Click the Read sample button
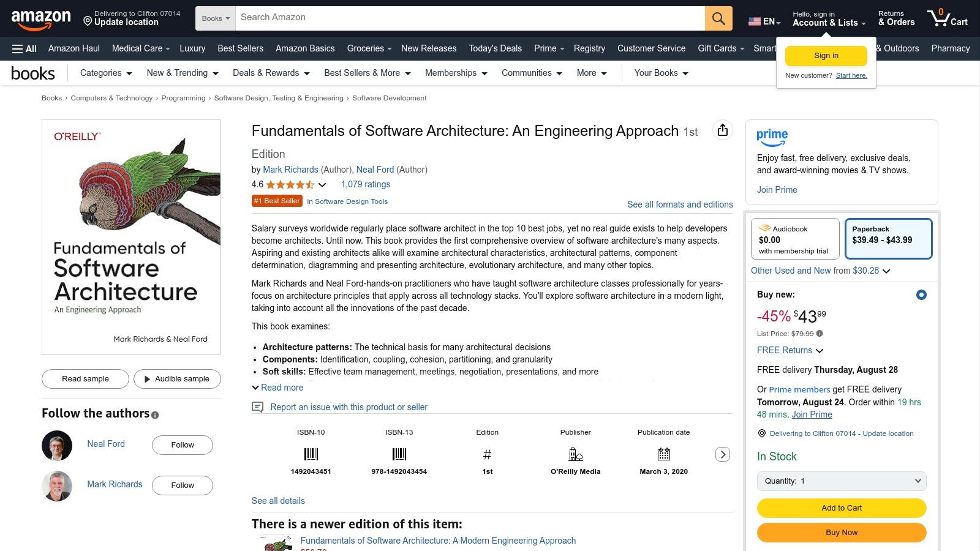The image size is (980, 551). click(x=85, y=379)
